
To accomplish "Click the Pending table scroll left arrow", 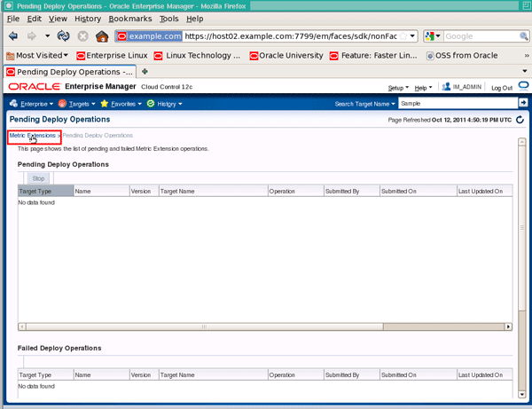I will [x=22, y=326].
